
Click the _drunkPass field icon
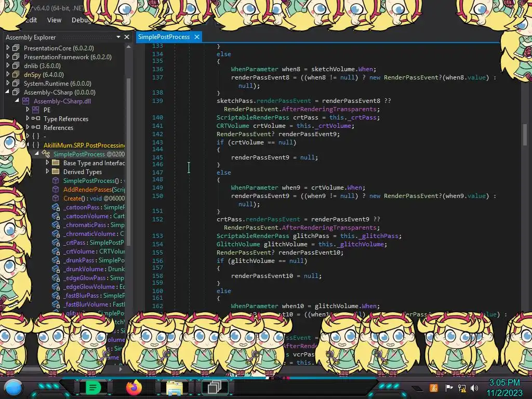click(x=56, y=260)
